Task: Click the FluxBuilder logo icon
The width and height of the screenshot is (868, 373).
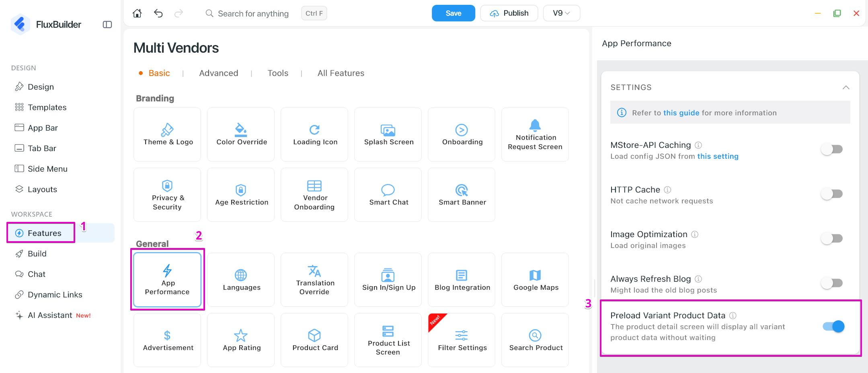Action: click(x=20, y=25)
